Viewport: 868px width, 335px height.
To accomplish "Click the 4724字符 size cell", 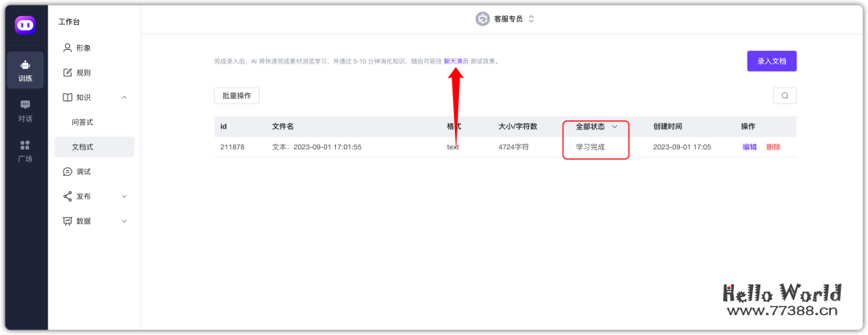I will coord(514,147).
